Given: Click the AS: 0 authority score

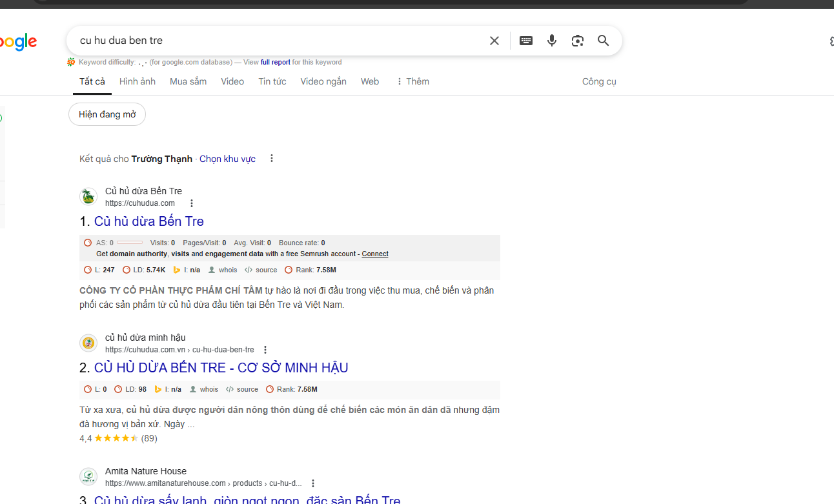Looking at the screenshot, I should click(113, 243).
